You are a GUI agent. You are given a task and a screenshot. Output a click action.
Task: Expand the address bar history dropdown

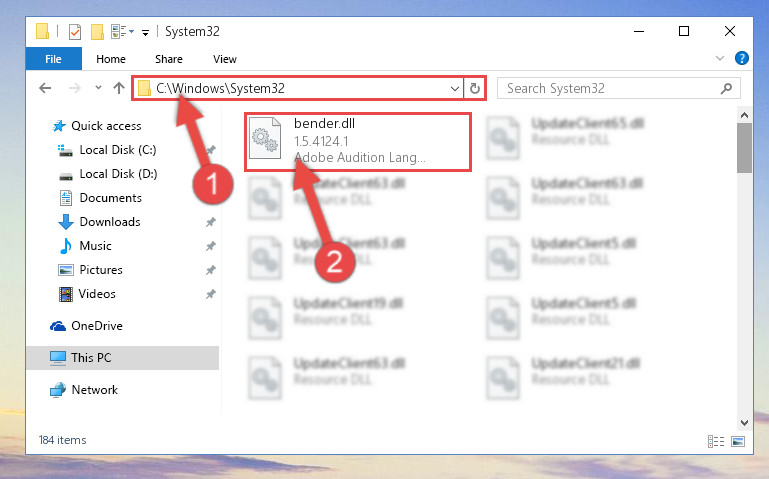point(455,89)
